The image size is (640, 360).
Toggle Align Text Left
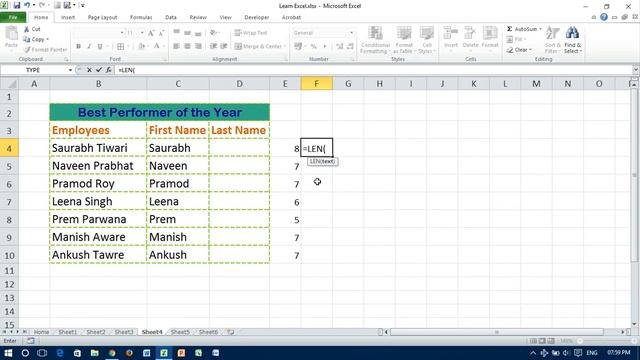click(176, 47)
